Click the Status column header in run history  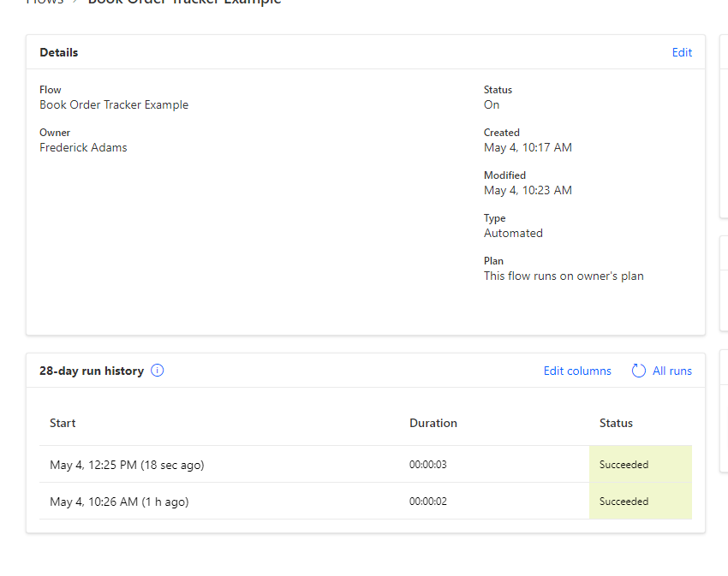point(616,423)
